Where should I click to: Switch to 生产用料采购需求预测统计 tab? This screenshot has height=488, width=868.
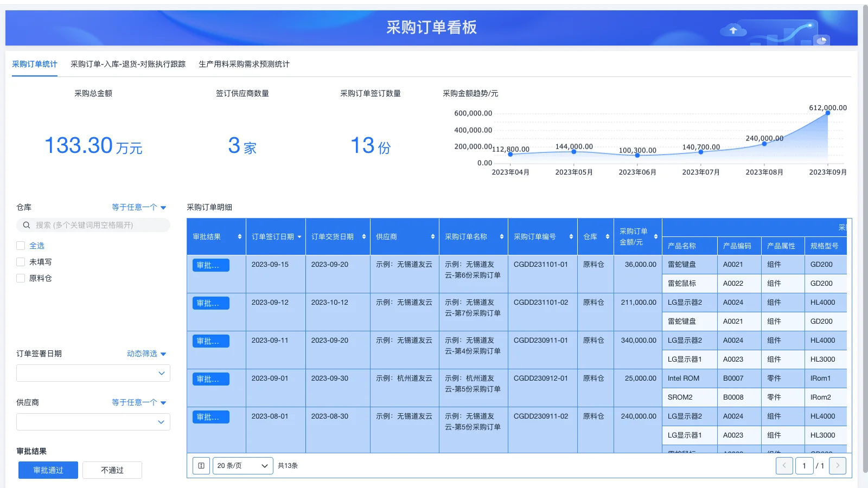(244, 63)
